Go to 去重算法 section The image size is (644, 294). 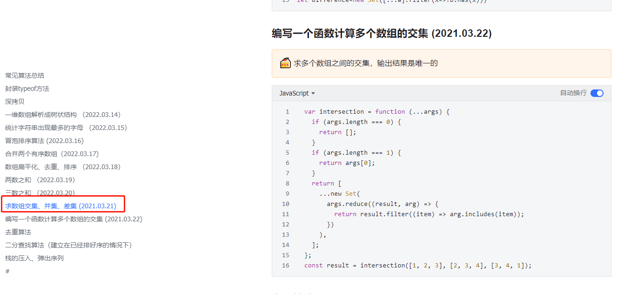(18, 232)
